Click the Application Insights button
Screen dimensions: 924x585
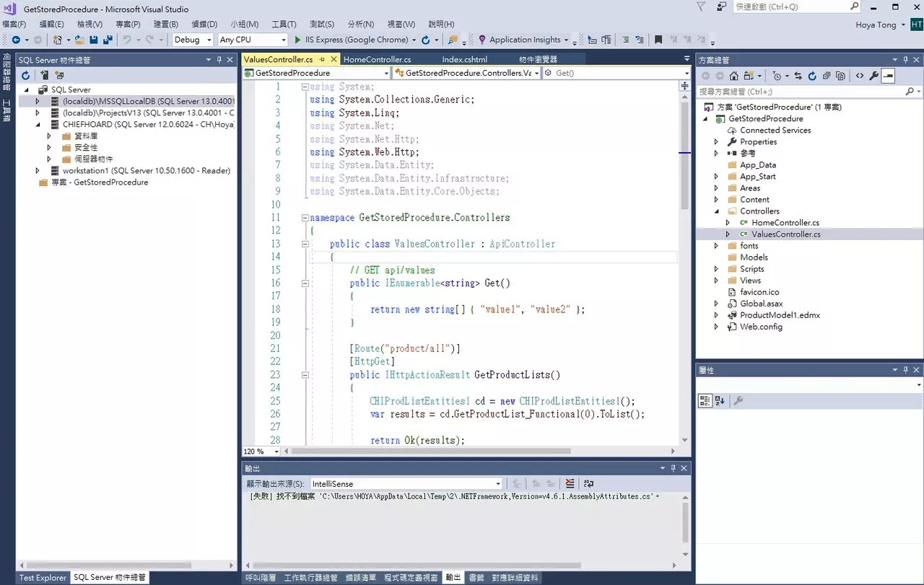tap(524, 40)
